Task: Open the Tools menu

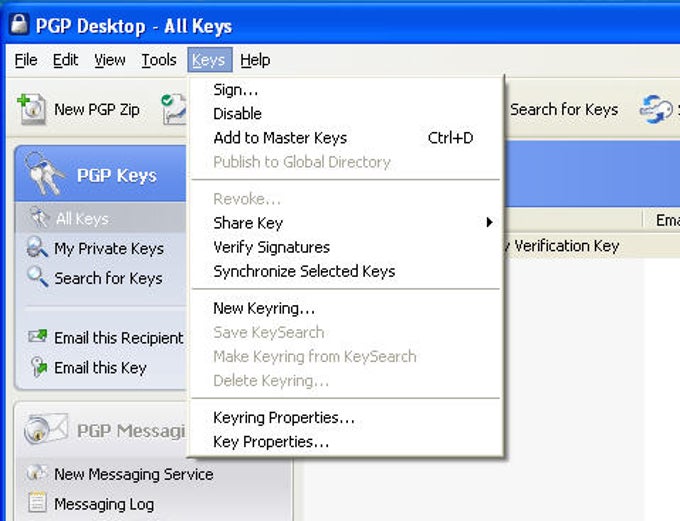Action: 159,60
